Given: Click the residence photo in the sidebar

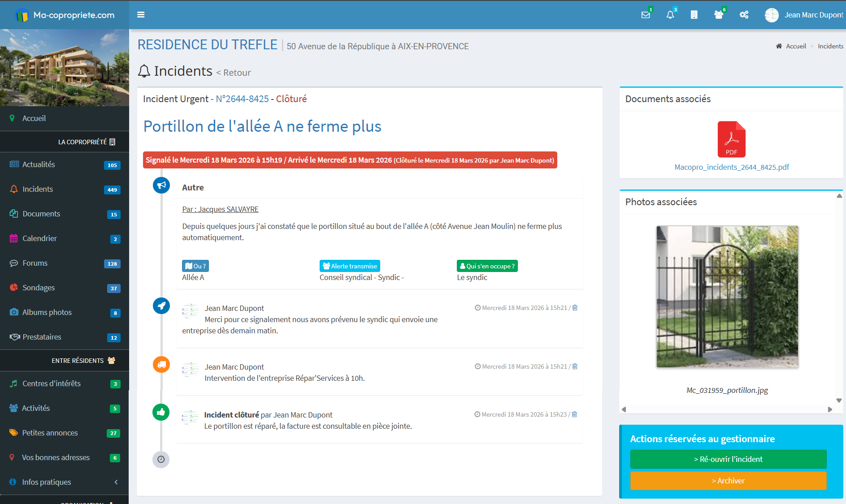Looking at the screenshot, I should pyautogui.click(x=65, y=68).
